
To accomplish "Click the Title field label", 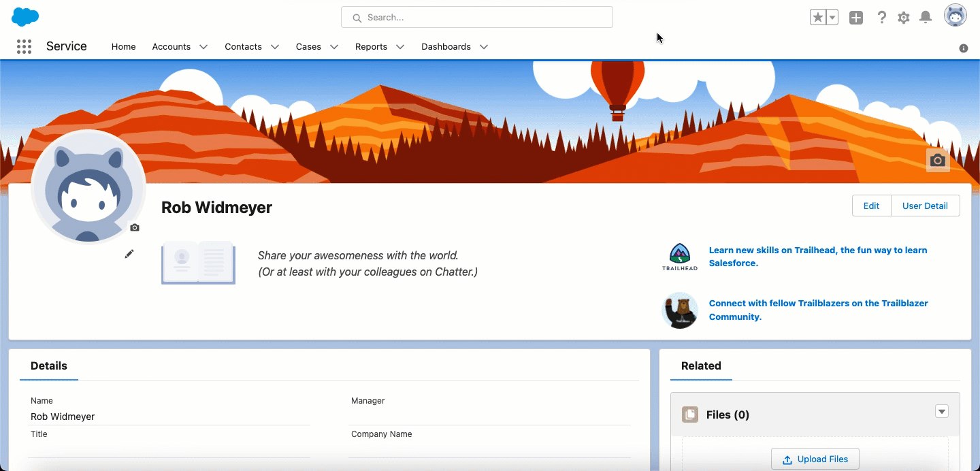I will [x=39, y=434].
